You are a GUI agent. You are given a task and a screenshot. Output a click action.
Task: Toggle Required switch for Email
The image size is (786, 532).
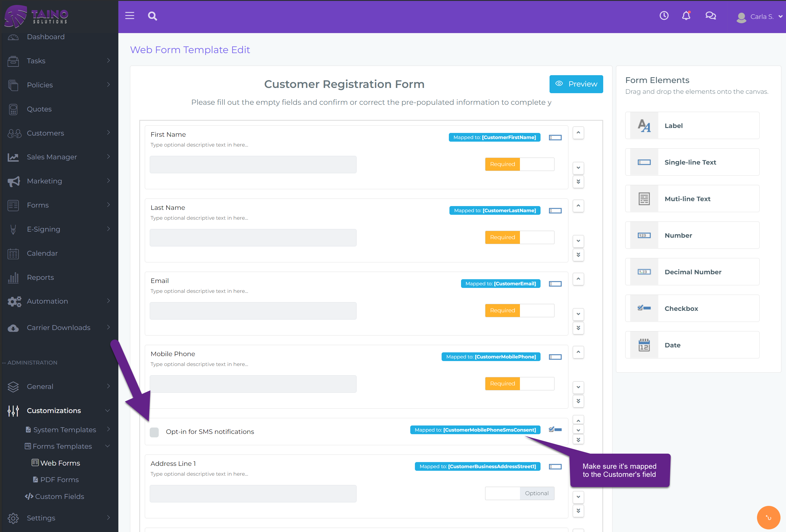click(519, 310)
